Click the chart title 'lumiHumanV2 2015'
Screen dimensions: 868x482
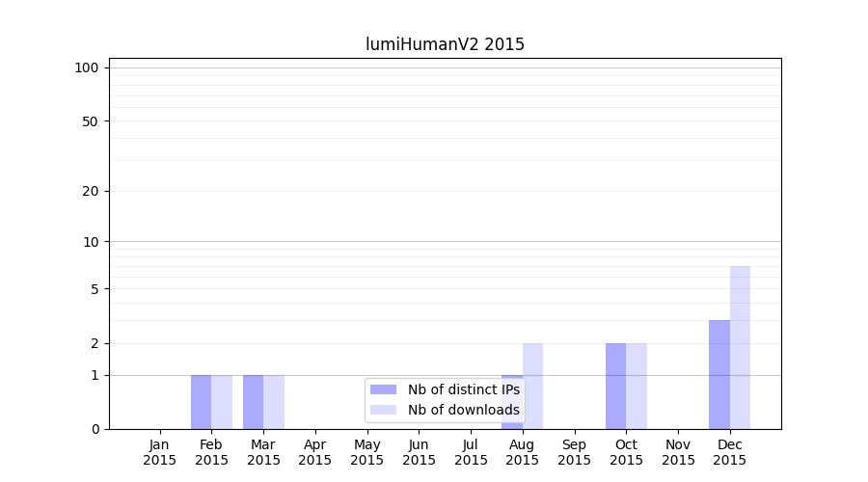[445, 44]
